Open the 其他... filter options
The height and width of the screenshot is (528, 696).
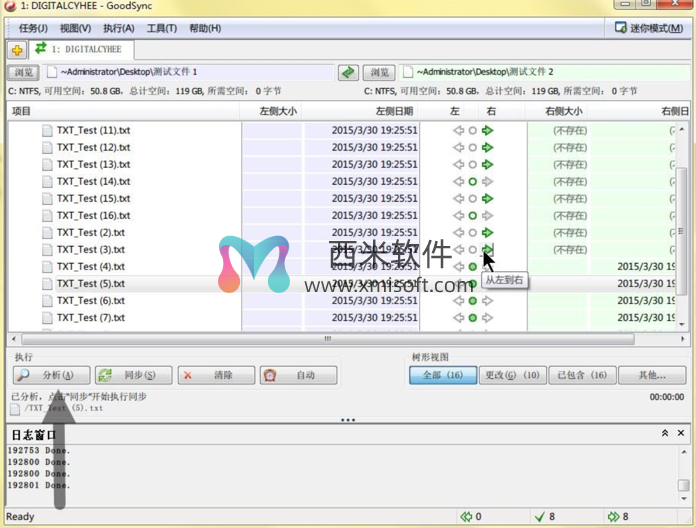(654, 375)
